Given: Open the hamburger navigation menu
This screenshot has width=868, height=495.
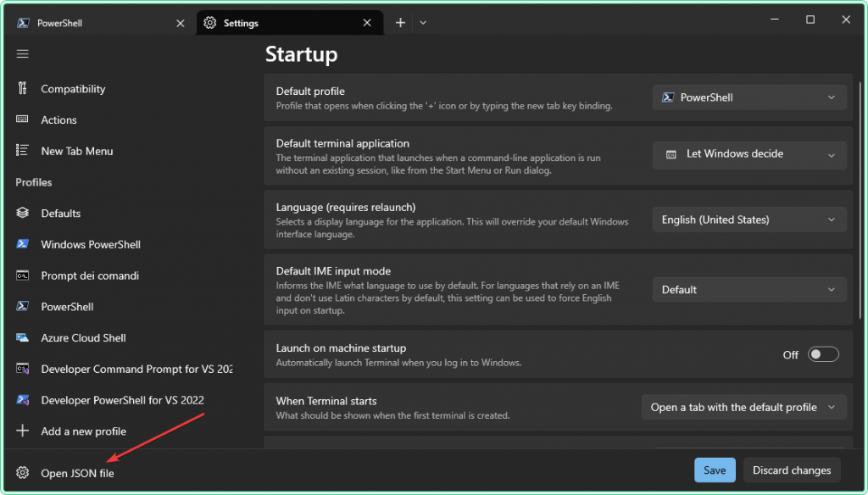Looking at the screenshot, I should point(22,53).
